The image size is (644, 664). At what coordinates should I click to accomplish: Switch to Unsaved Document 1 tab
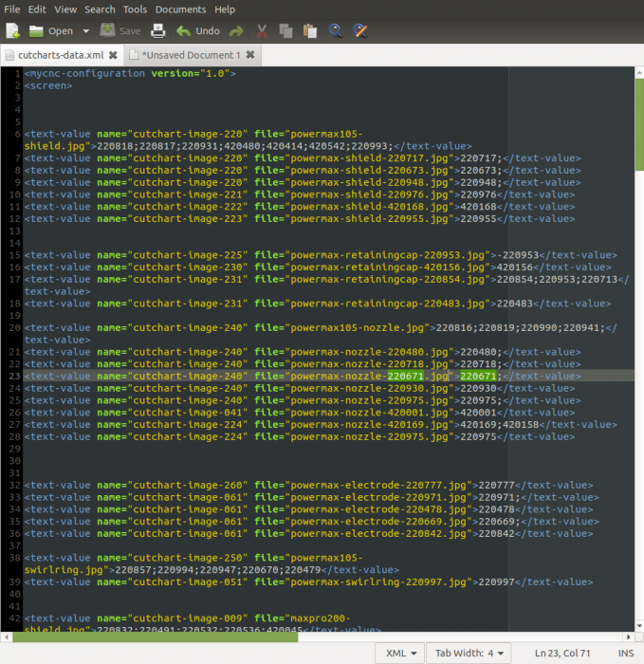point(190,55)
